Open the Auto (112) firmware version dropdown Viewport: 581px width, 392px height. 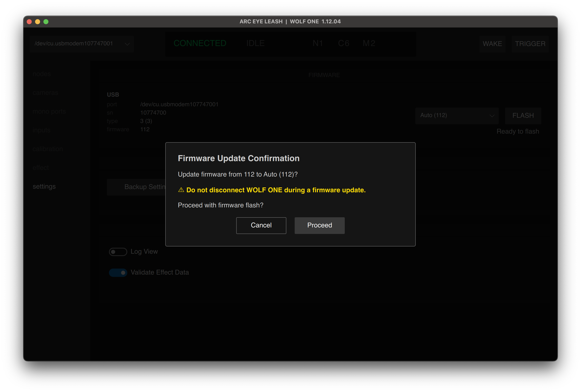click(457, 116)
